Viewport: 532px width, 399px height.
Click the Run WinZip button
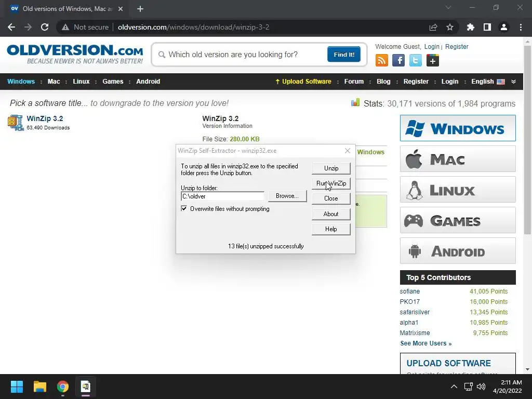[331, 183]
